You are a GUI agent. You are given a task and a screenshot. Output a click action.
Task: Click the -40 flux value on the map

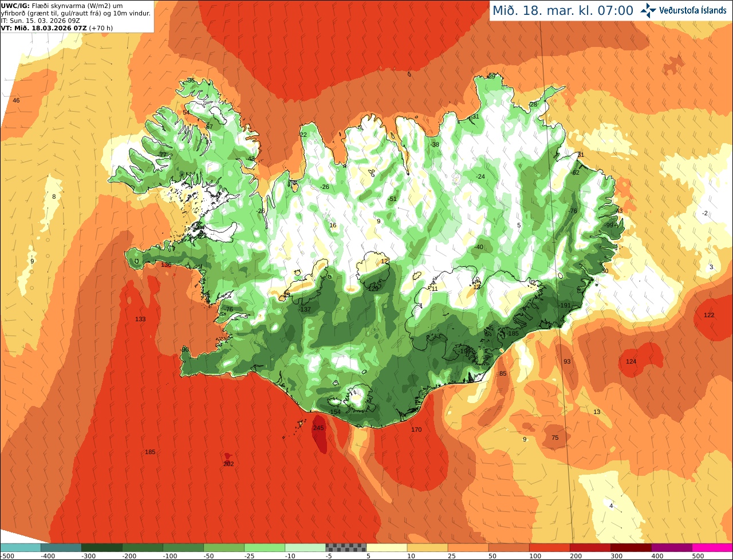[479, 247]
